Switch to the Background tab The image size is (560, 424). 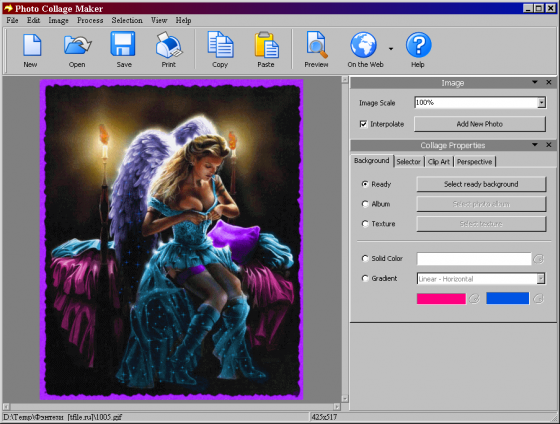tap(371, 161)
